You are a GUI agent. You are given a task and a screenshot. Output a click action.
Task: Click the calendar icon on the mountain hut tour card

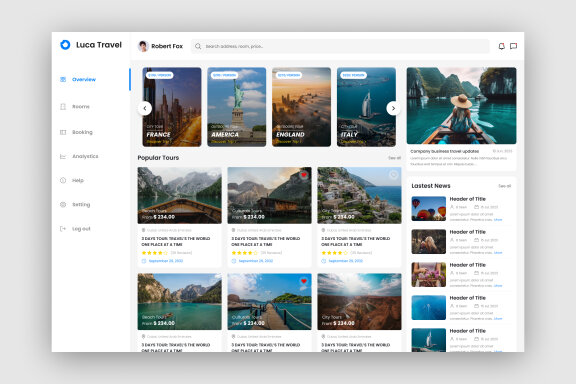pyautogui.click(x=234, y=261)
